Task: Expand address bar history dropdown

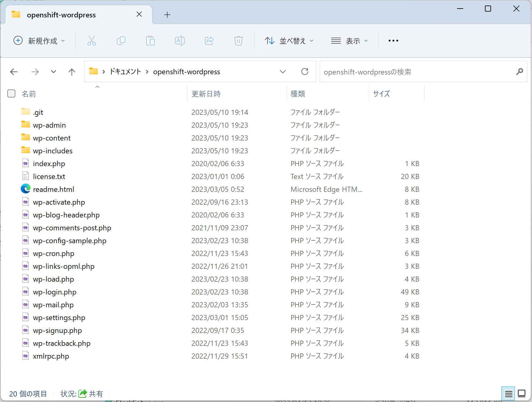Action: (x=283, y=72)
